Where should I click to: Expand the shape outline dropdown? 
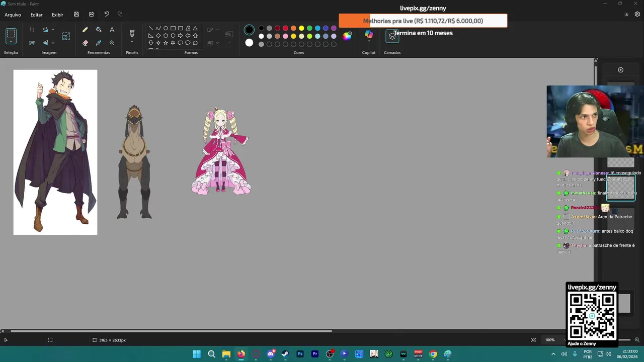coord(217,30)
